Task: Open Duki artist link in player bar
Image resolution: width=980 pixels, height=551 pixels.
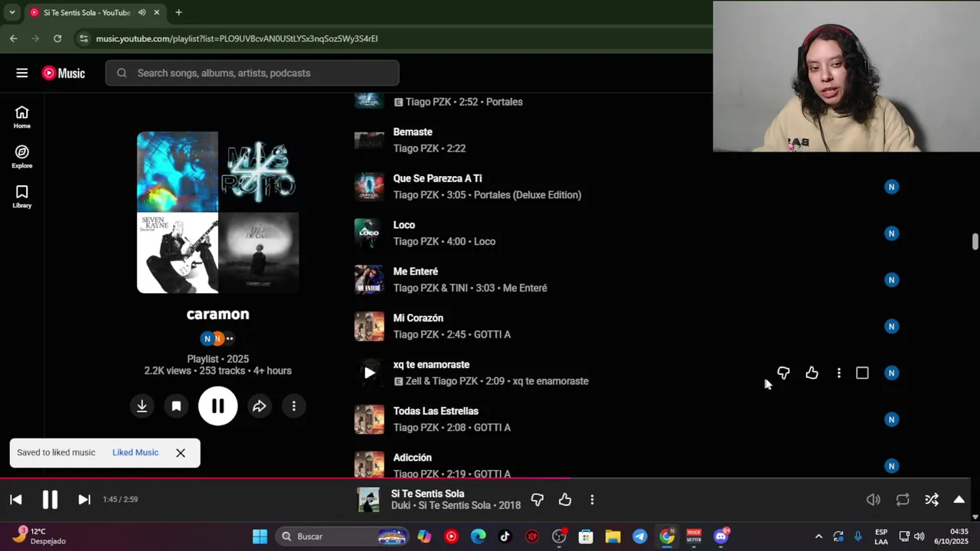Action: click(x=400, y=505)
